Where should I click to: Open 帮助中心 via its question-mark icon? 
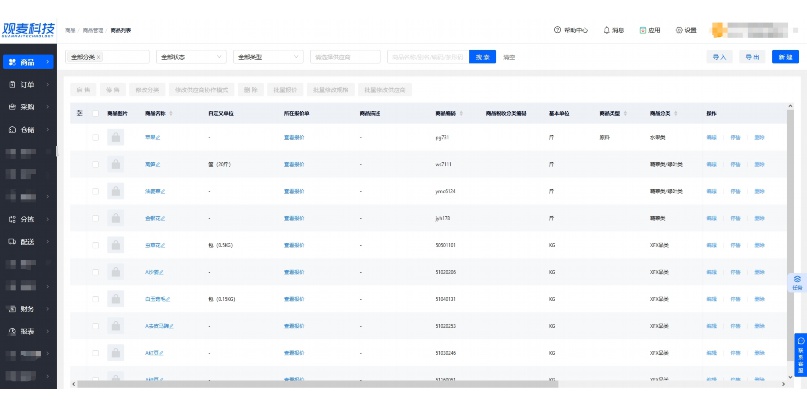point(557,30)
